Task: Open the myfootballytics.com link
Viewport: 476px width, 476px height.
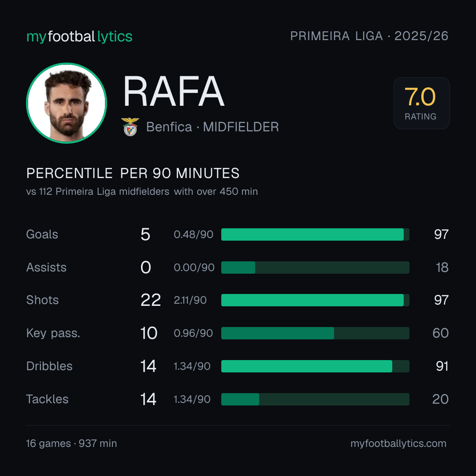Action: pyautogui.click(x=398, y=443)
